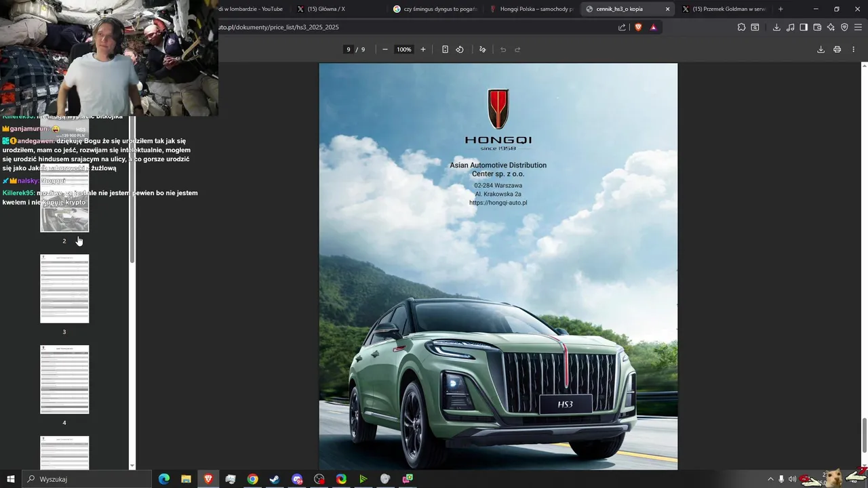Click the microphone icon in system tray
Screen dimensions: 868x488
tap(781, 479)
